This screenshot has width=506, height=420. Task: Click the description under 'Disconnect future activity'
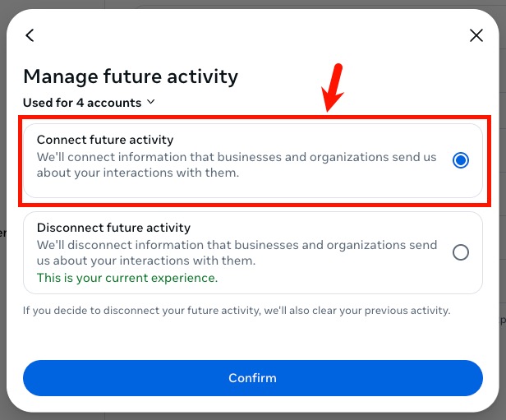pos(238,252)
